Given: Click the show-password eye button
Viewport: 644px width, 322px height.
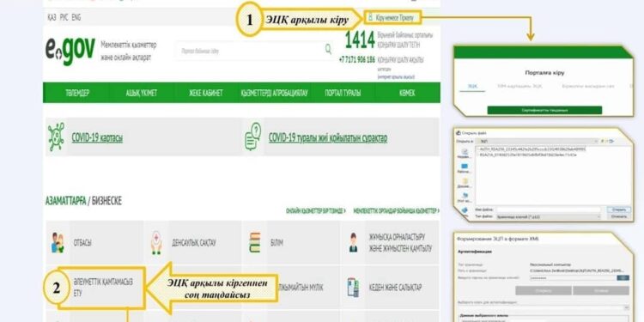Looking at the screenshot, I should (x=623, y=277).
